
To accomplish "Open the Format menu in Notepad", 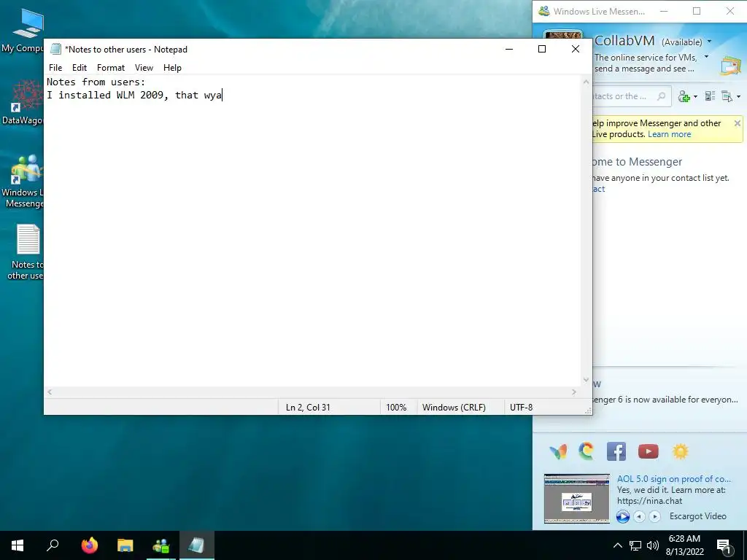I will pos(111,68).
